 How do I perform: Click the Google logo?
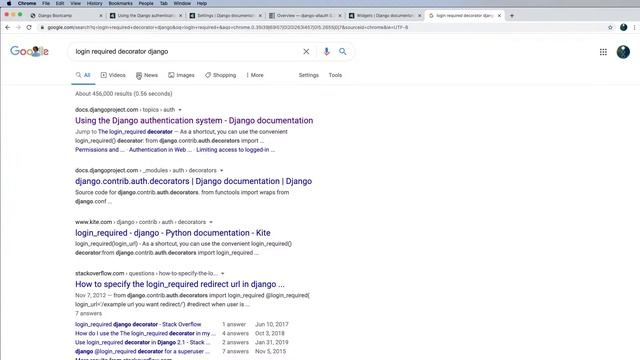[x=29, y=51]
